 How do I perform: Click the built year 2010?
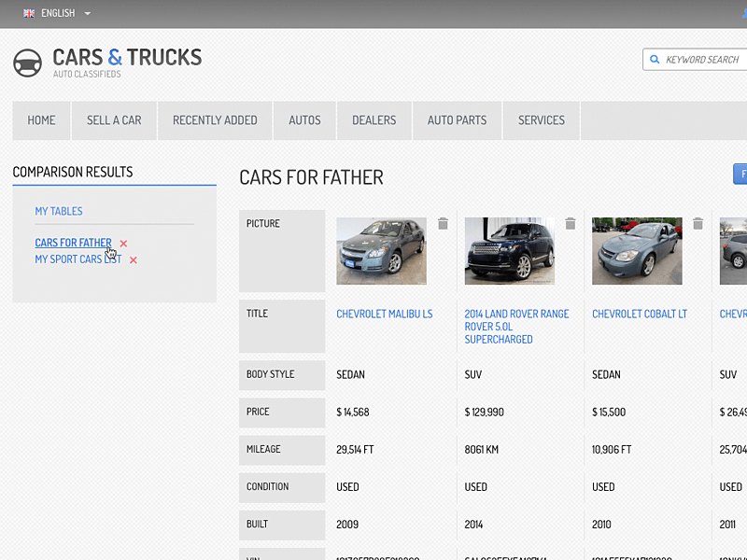coord(601,525)
